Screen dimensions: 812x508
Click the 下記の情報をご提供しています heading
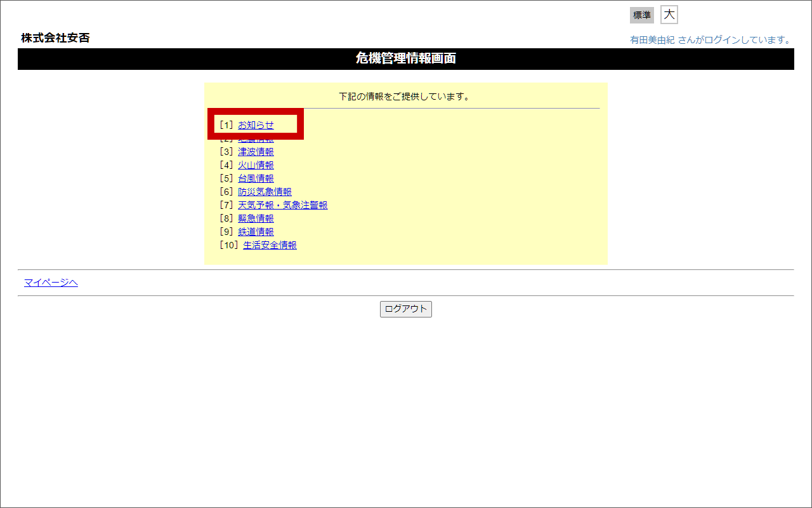[x=405, y=97]
